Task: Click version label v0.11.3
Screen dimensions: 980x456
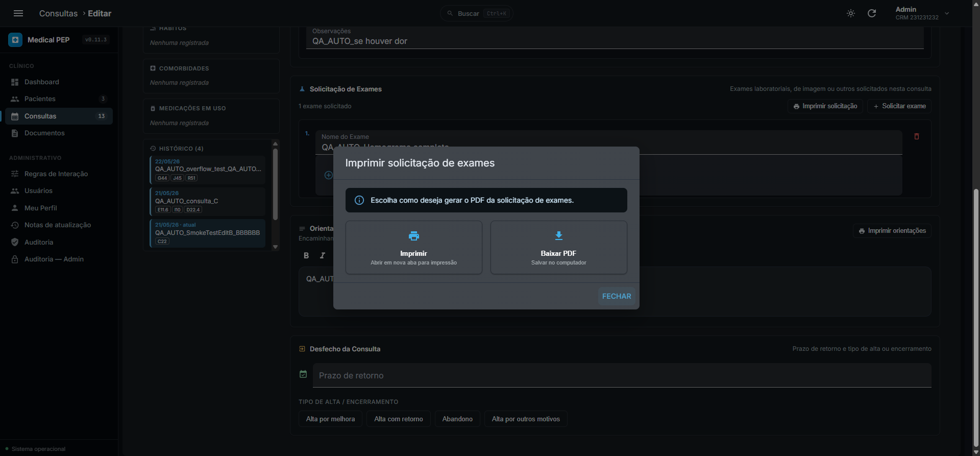Action: tap(96, 40)
